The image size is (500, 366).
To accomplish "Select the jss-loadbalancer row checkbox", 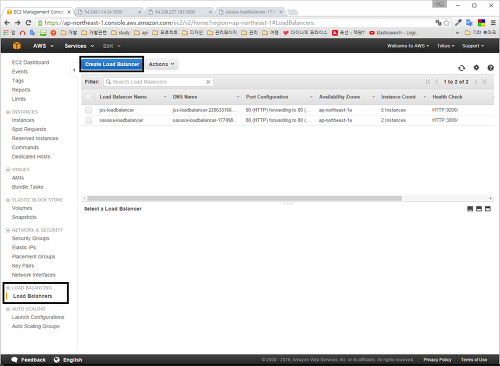I will (x=88, y=110).
